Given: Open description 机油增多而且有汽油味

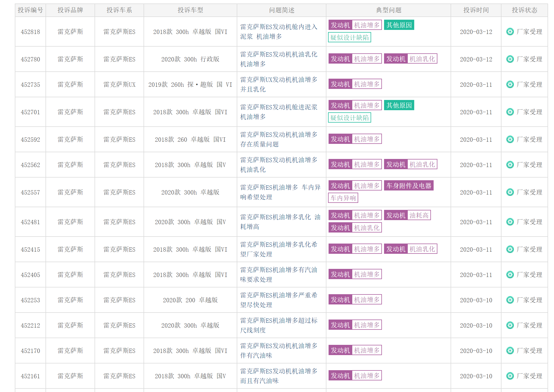Looking at the screenshot, I should click(279, 376).
